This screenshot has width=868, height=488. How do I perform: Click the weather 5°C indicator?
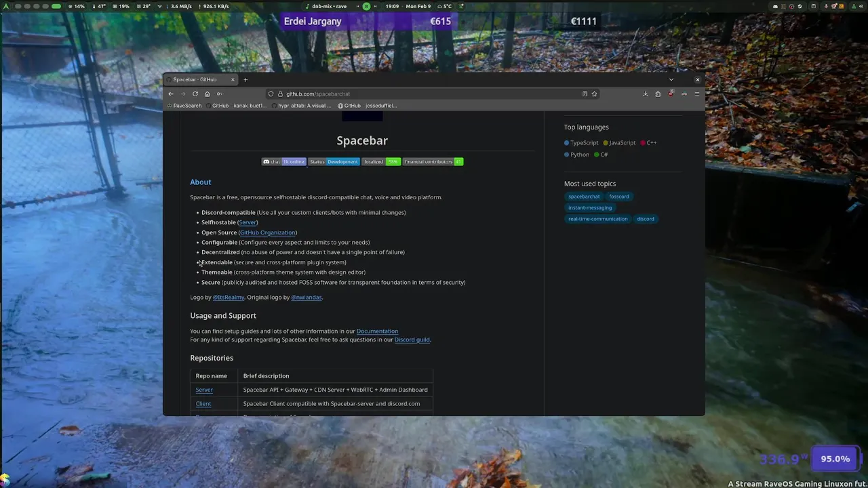point(443,6)
